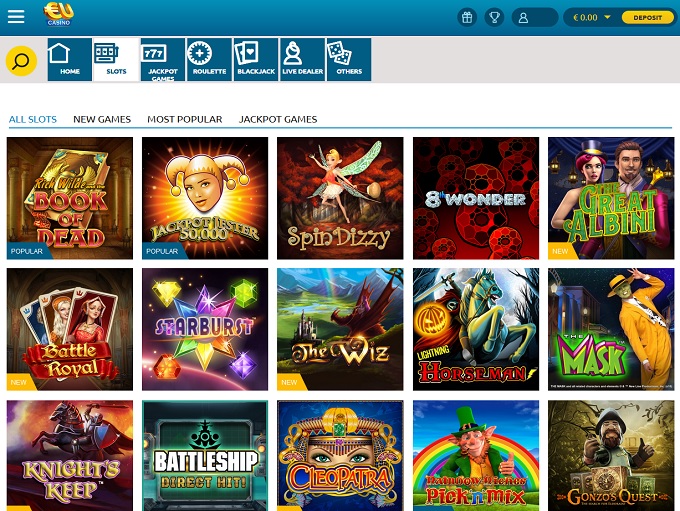680x511 pixels.
Task: Go to the Home category
Action: click(x=69, y=59)
